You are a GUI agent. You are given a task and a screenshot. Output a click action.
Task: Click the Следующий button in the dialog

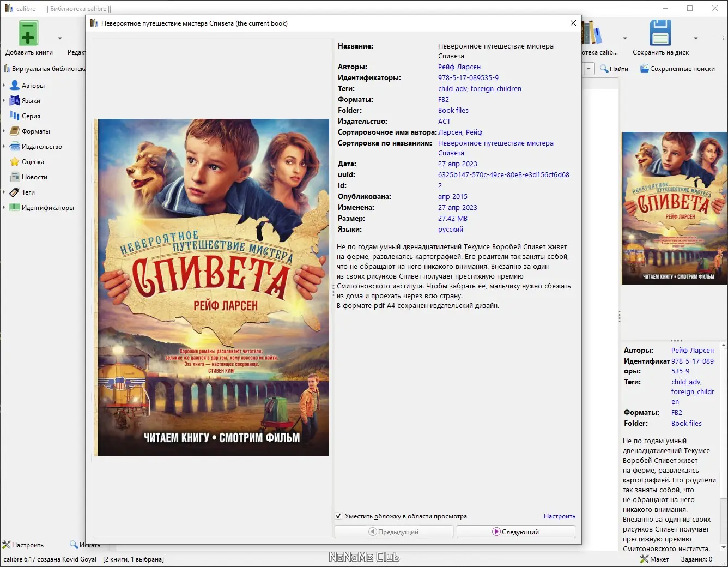point(515,532)
